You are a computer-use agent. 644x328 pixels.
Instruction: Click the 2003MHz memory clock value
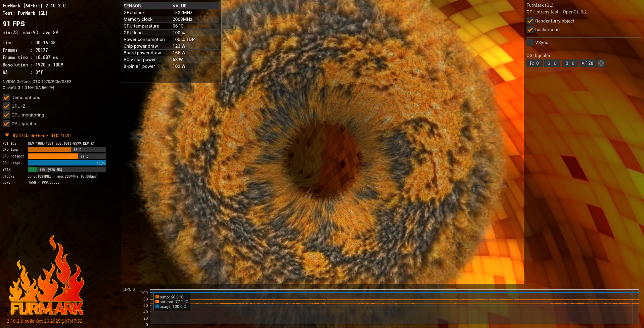[183, 19]
